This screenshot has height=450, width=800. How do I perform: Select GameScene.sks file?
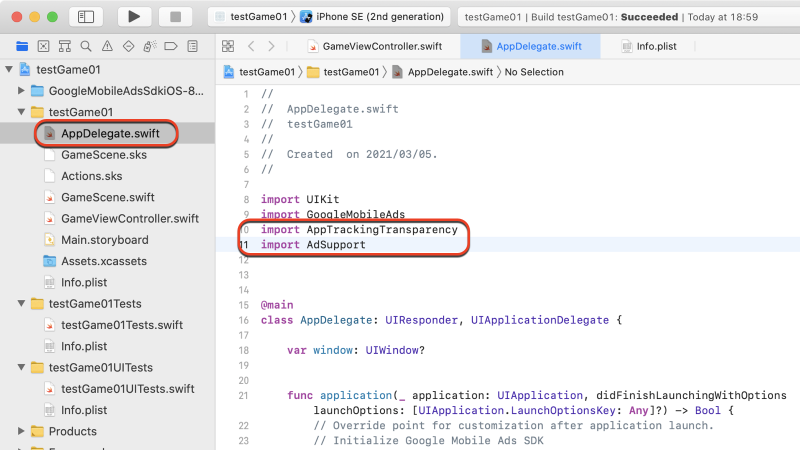click(x=104, y=155)
